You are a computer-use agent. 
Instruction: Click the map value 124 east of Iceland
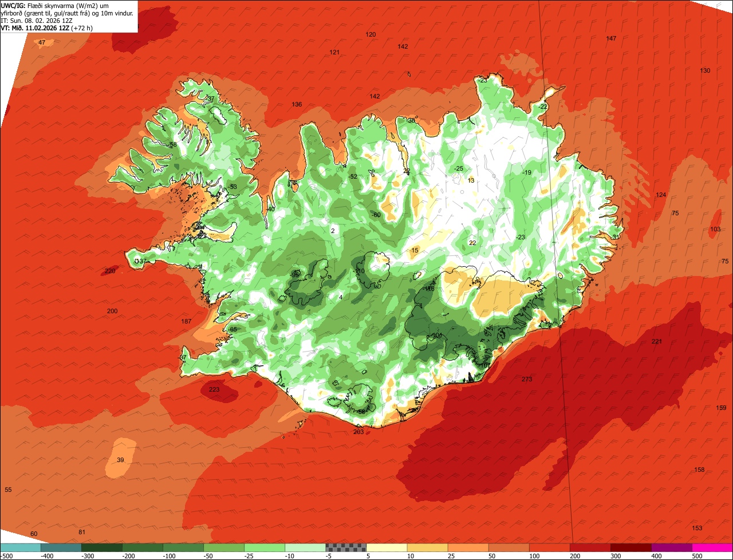point(661,195)
